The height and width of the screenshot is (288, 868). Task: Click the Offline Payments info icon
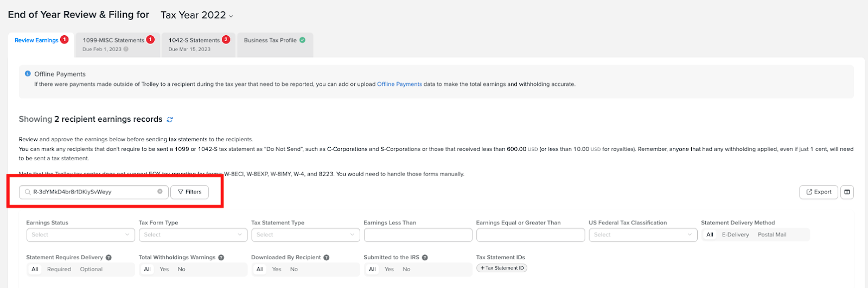(28, 73)
